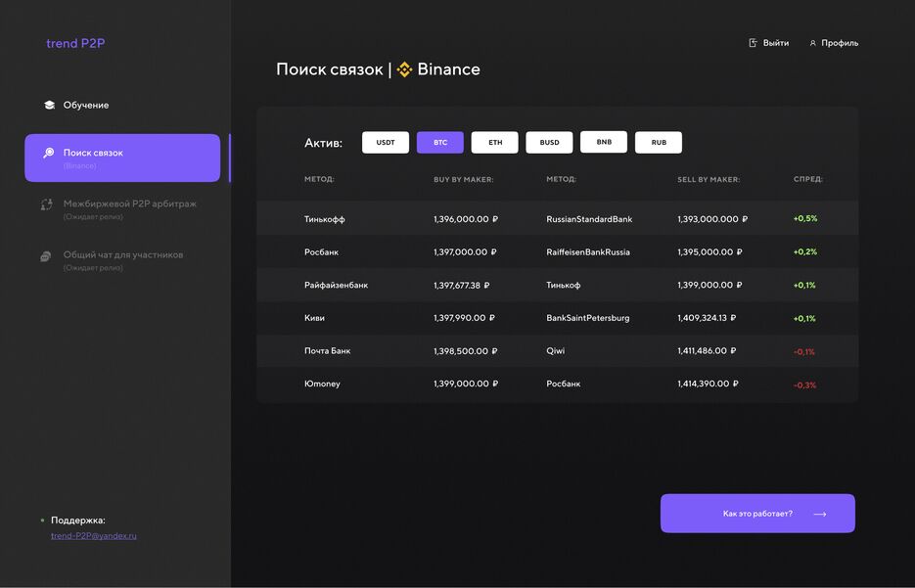Click the buy price 1,396,000.00 ₽
Viewport: 915px width, 588px height.
coord(466,219)
